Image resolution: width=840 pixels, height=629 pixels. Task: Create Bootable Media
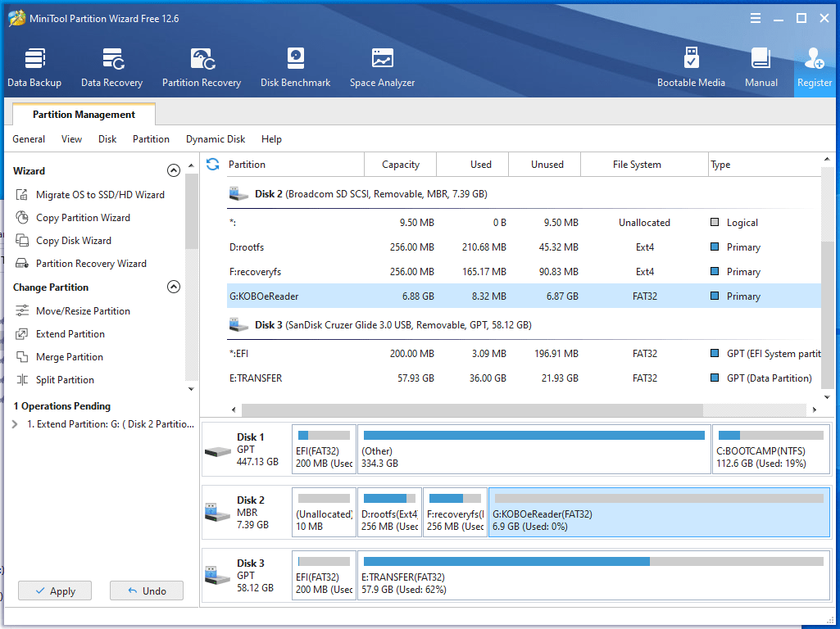tap(691, 67)
